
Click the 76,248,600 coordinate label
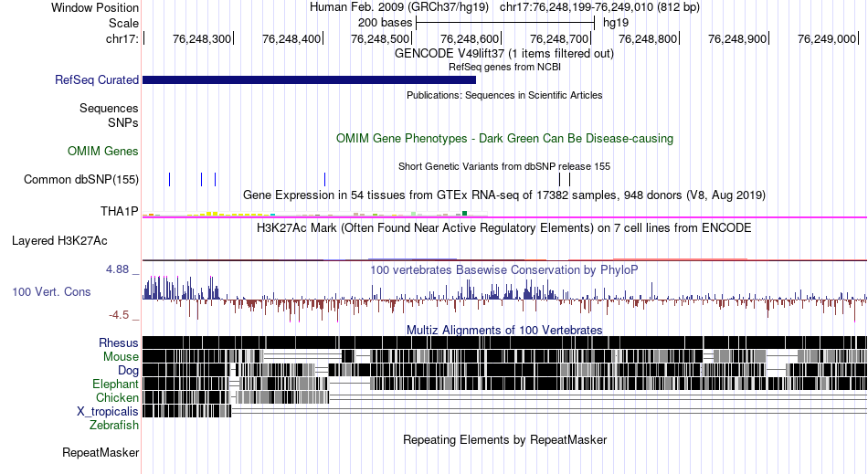[470, 38]
